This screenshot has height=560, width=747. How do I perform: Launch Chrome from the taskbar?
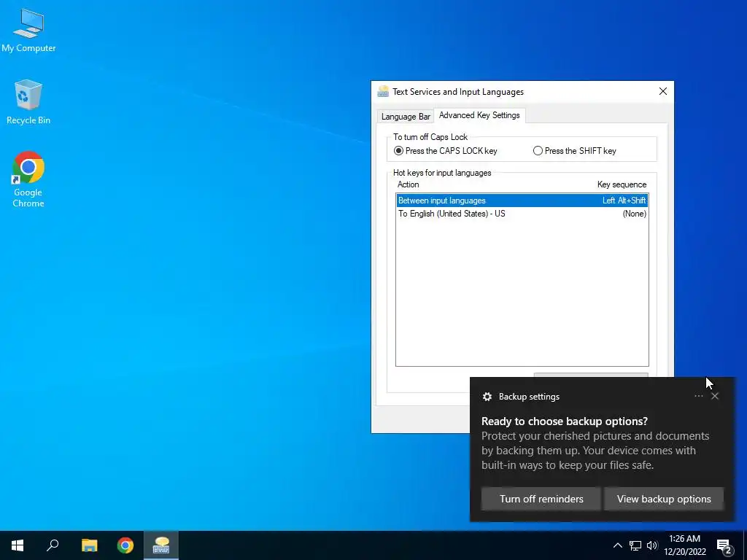click(x=125, y=545)
